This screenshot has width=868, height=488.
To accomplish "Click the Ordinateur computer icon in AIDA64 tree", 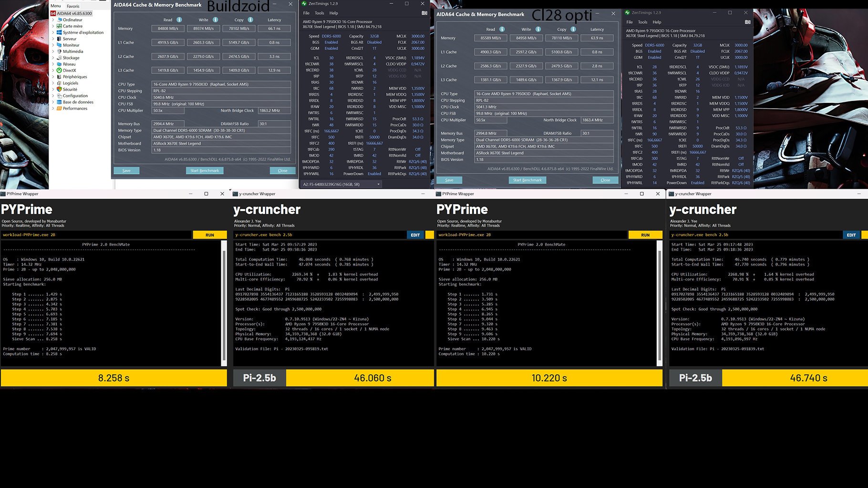I will click(59, 20).
